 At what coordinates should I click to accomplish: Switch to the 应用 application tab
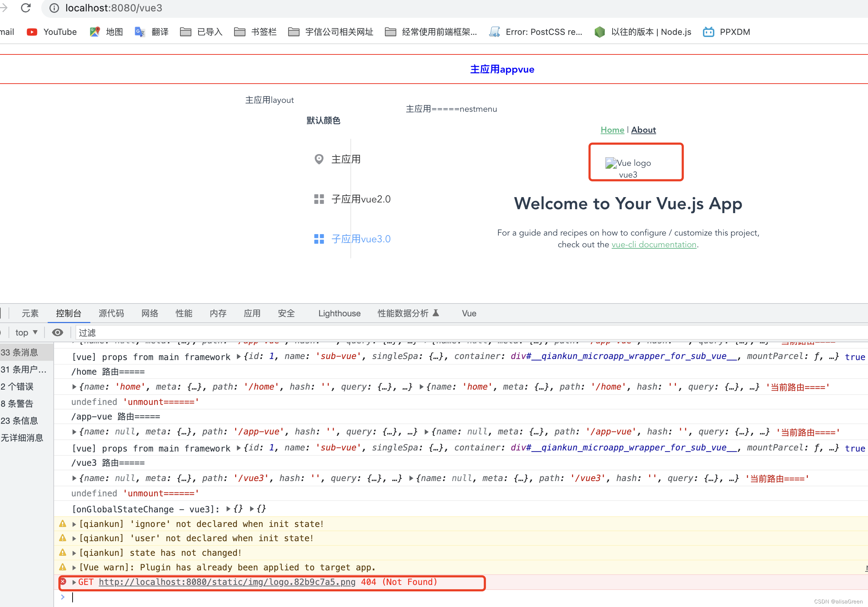[252, 313]
